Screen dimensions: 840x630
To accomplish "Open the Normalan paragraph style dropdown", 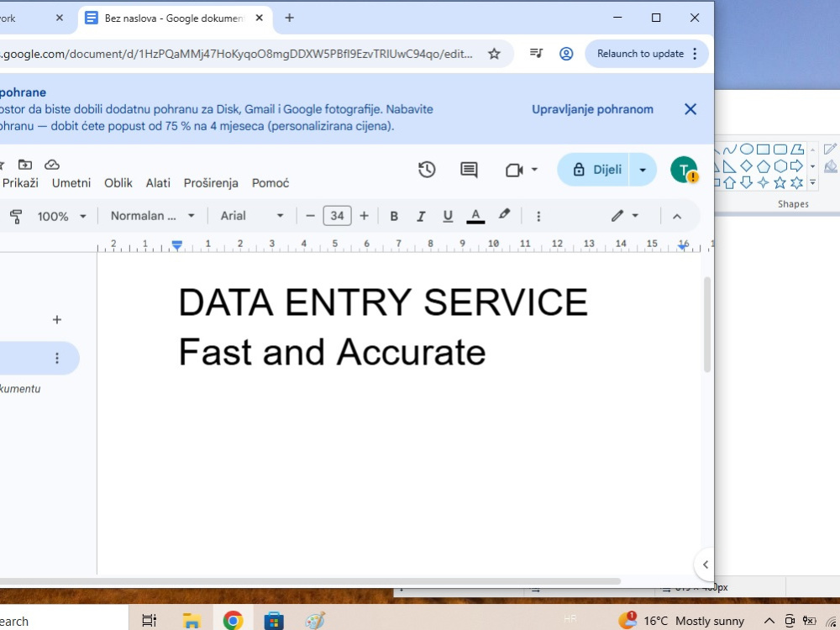I will coord(152,216).
